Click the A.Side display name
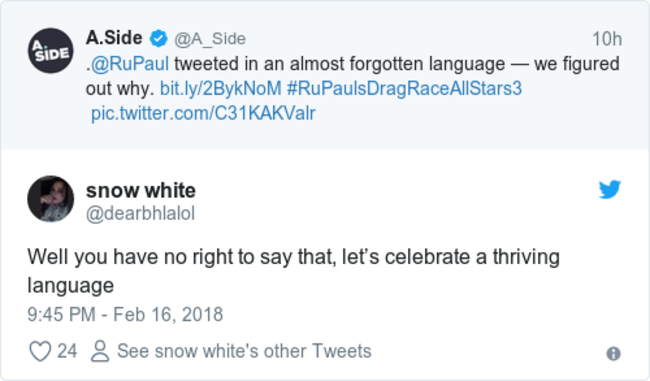 click(114, 38)
